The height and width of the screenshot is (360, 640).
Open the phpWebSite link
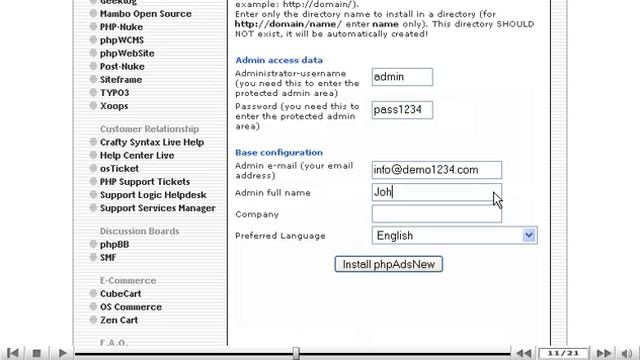(x=127, y=53)
